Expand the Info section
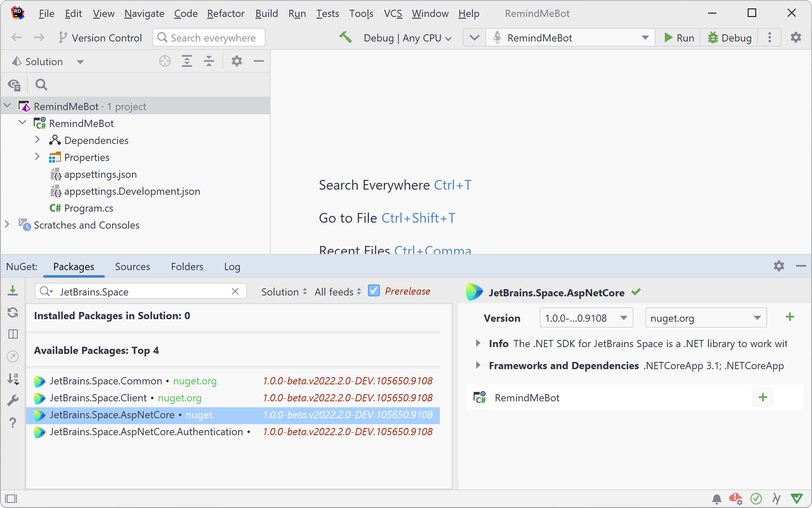The height and width of the screenshot is (508, 812). pyautogui.click(x=478, y=343)
